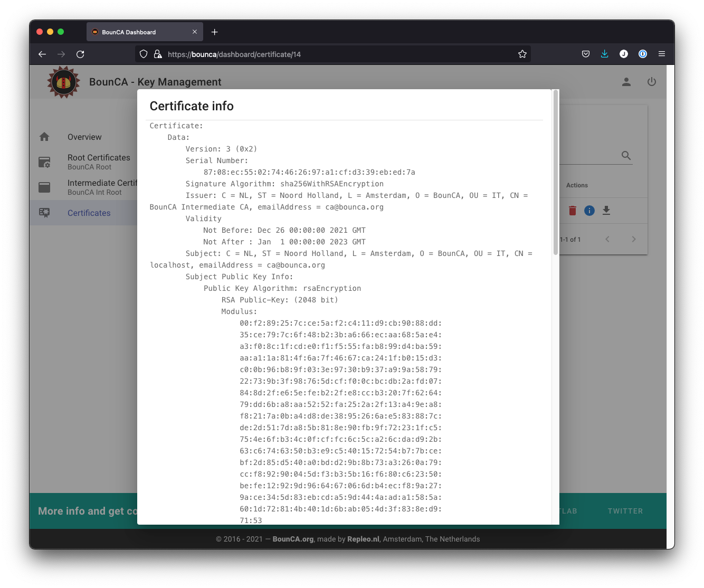Click the TWITTER footer link

[625, 511]
